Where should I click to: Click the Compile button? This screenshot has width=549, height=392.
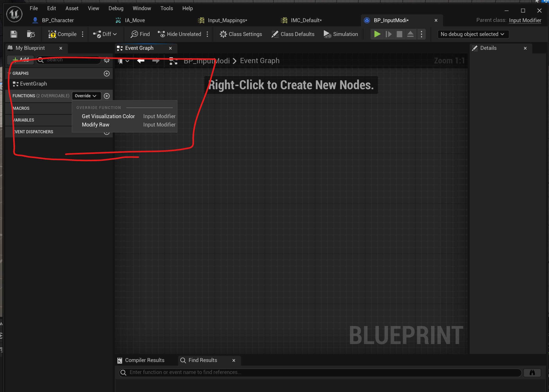point(62,34)
